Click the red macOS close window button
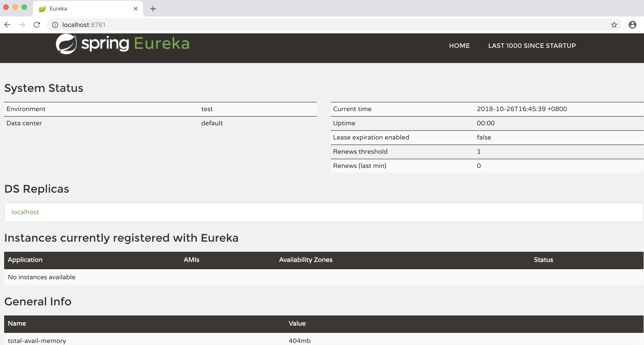 (6, 7)
